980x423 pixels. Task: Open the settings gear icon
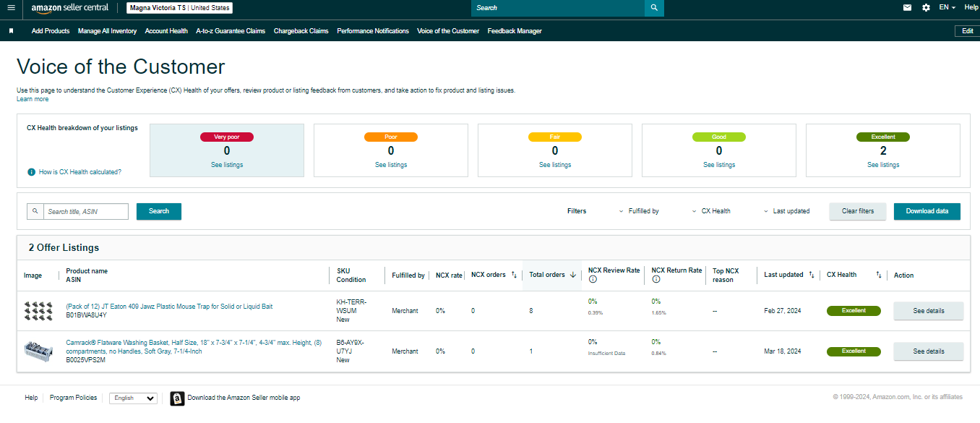click(926, 7)
